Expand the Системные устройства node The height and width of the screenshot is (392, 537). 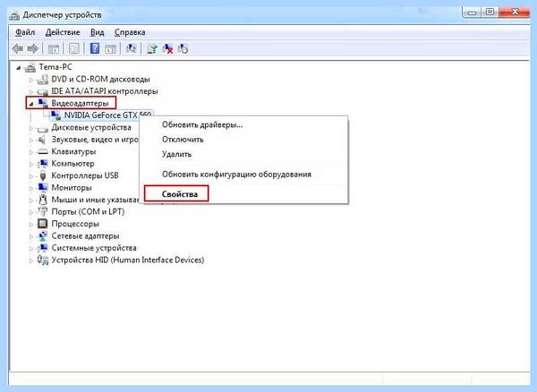point(31,249)
